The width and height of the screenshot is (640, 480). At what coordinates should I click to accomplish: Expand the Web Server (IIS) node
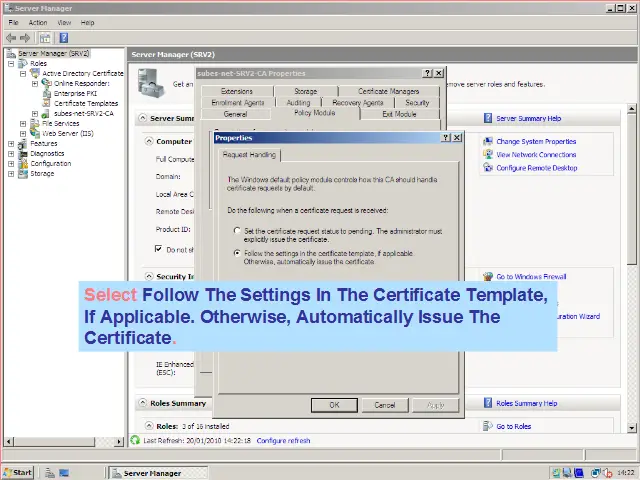pos(23,134)
